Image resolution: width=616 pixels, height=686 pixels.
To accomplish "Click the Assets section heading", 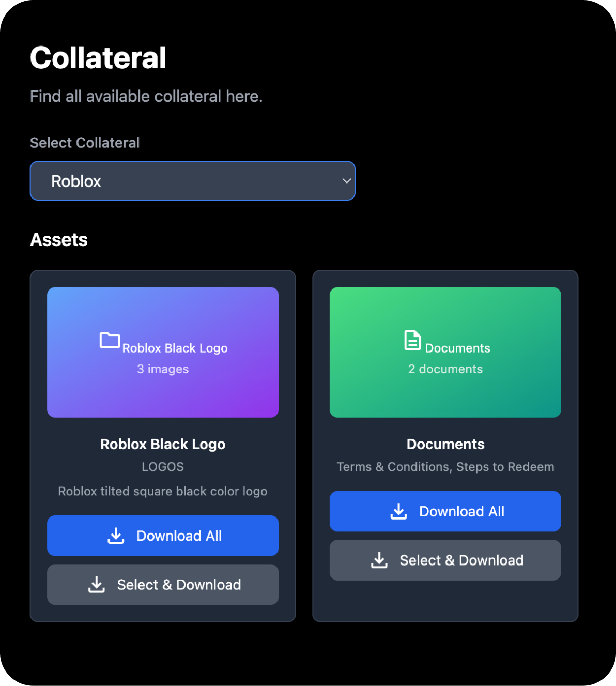I will (59, 240).
